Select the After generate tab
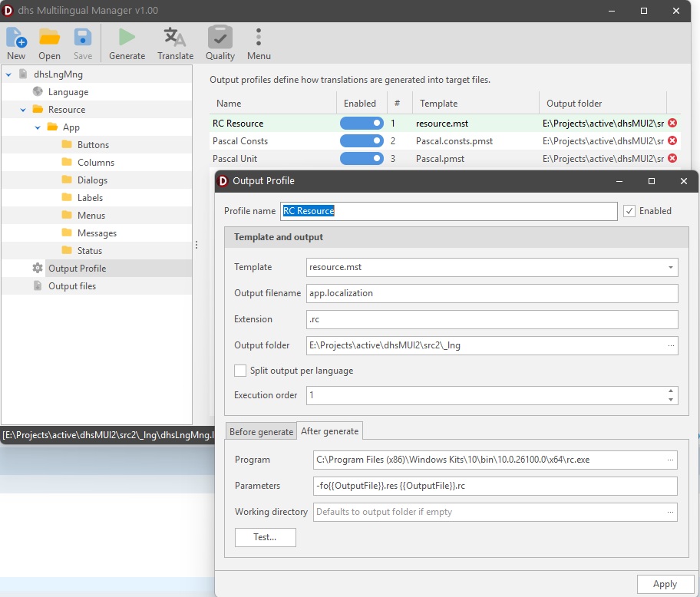 coord(330,431)
